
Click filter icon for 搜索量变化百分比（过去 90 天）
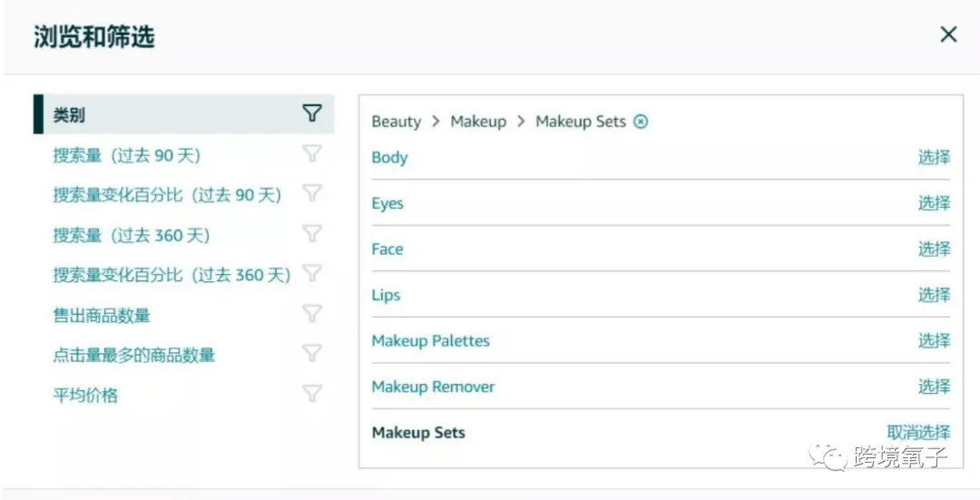(312, 193)
